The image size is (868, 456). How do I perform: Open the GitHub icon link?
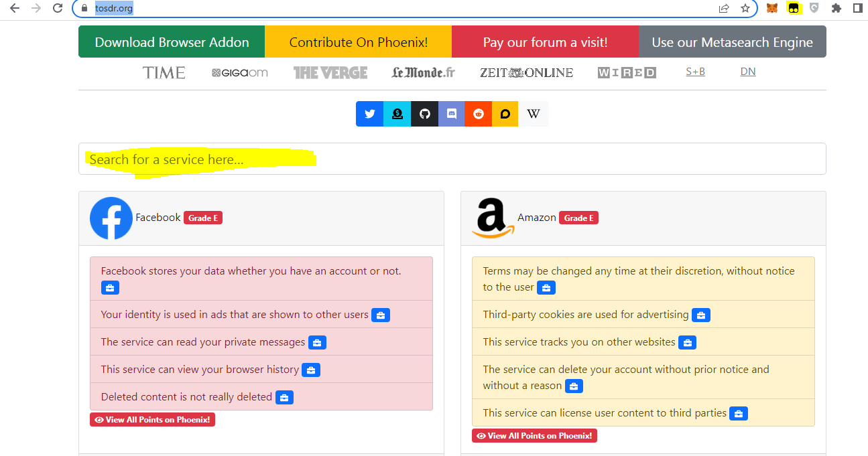(424, 114)
